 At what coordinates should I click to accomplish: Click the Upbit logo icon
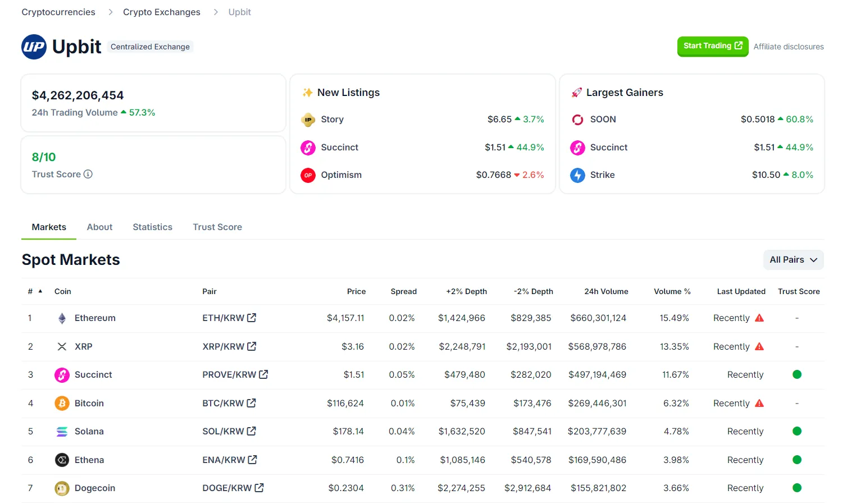[x=34, y=47]
